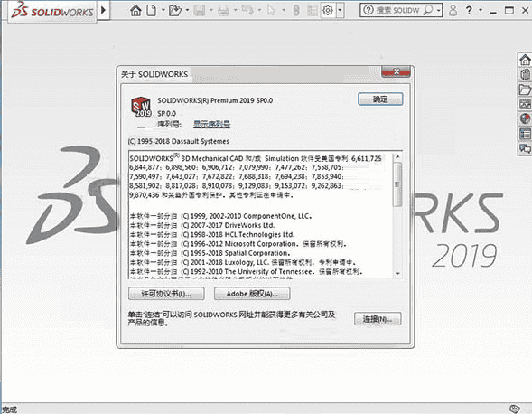Click the SW 2019 product icon in dialog
The width and height of the screenshot is (532, 414).
point(141,107)
